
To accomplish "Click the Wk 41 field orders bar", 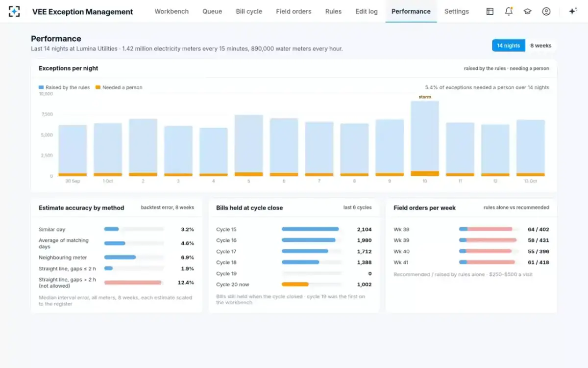I will click(488, 262).
